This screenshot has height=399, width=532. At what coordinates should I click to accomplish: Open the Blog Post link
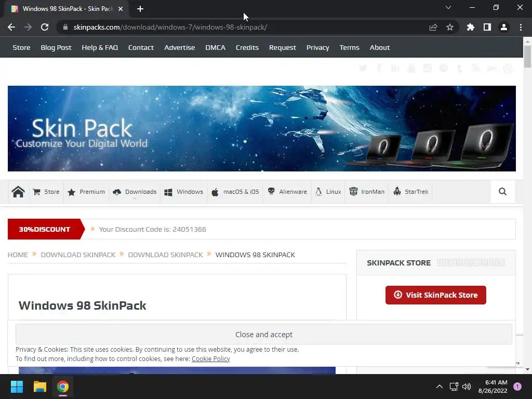(56, 47)
